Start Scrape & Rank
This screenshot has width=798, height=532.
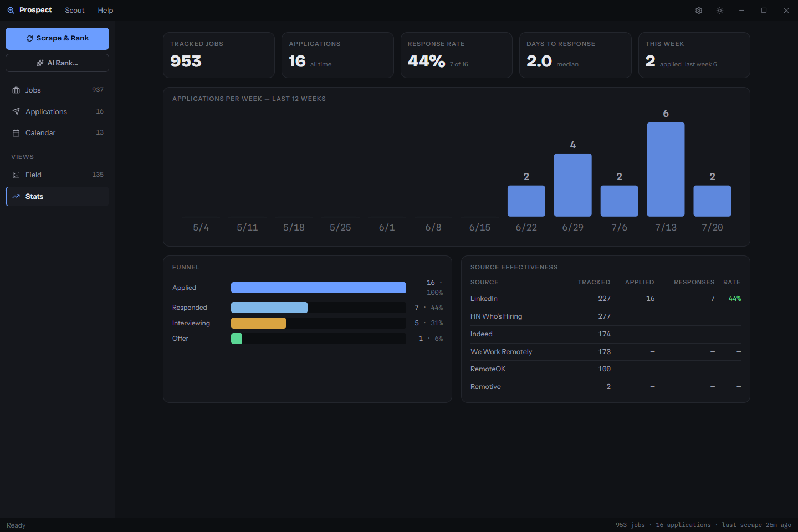pyautogui.click(x=58, y=39)
